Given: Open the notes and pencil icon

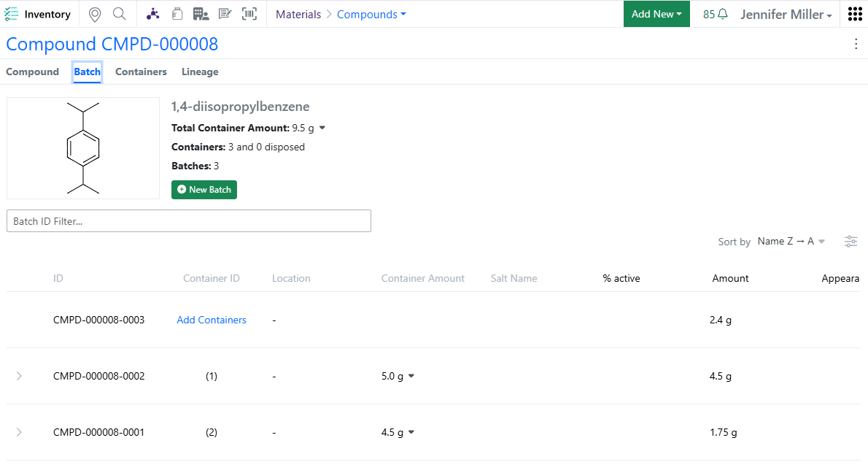Looking at the screenshot, I should 225,15.
